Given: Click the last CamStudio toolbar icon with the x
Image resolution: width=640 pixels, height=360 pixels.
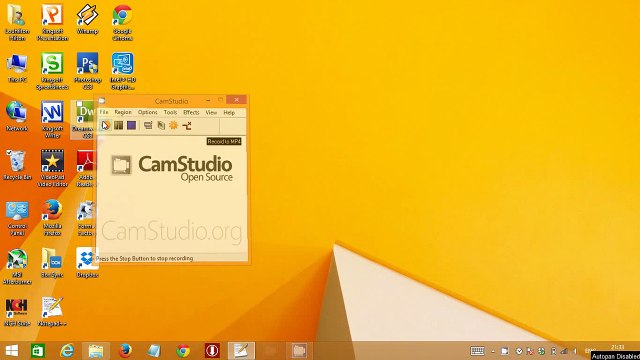Looking at the screenshot, I should [187, 125].
